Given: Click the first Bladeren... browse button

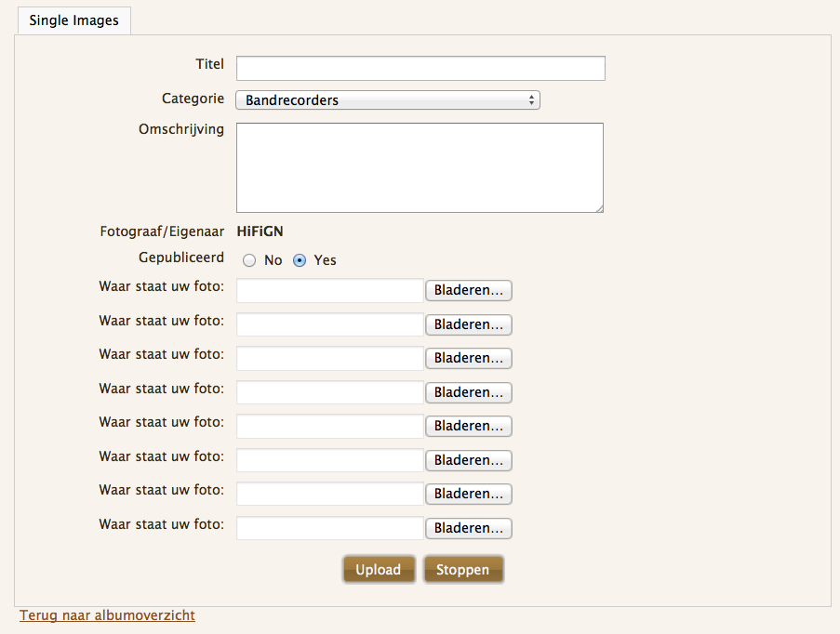Looking at the screenshot, I should (469, 291).
